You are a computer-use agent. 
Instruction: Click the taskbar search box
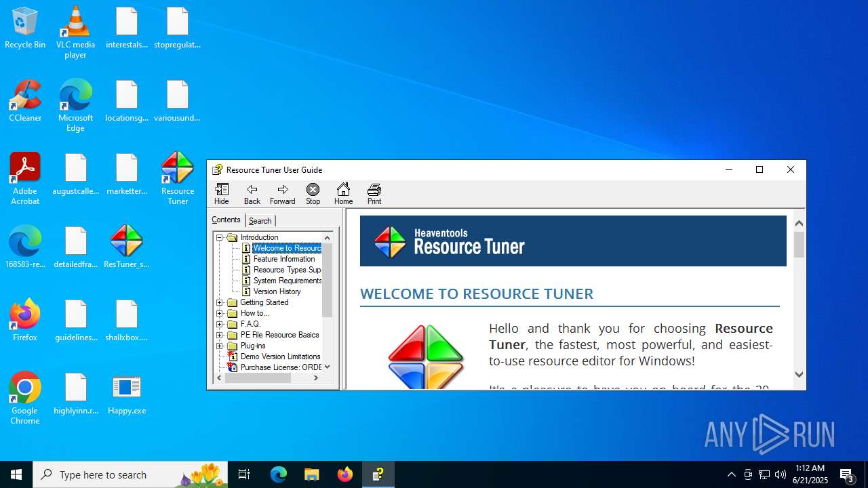(x=130, y=474)
